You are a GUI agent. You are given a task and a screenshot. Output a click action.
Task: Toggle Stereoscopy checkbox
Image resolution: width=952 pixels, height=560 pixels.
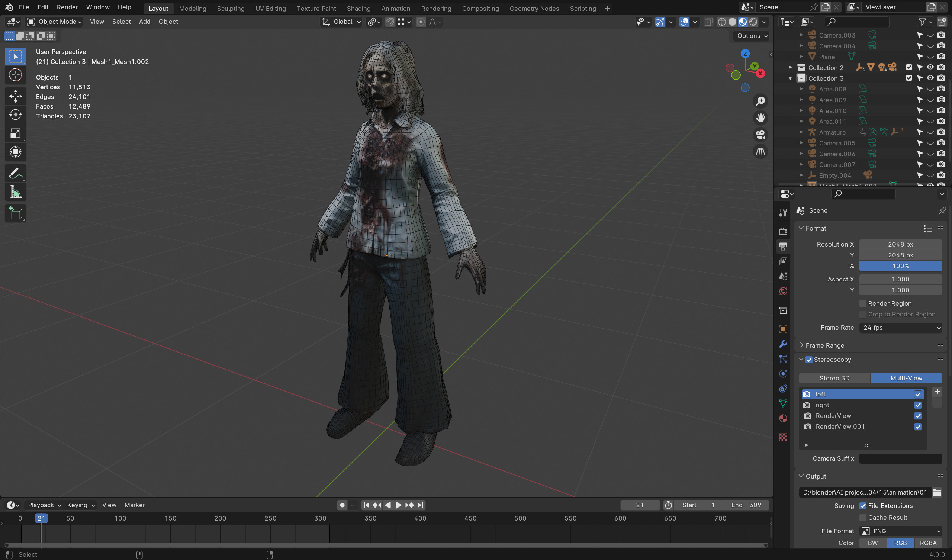(809, 360)
